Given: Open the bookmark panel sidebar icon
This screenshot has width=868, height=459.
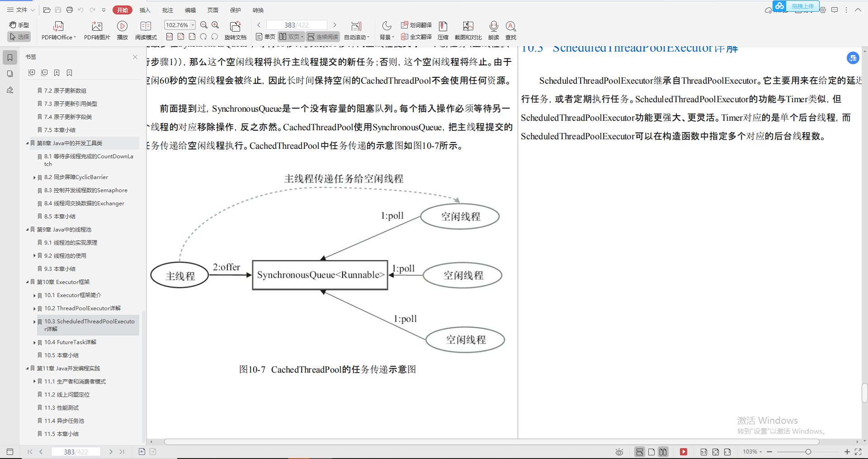Looking at the screenshot, I should (x=10, y=57).
